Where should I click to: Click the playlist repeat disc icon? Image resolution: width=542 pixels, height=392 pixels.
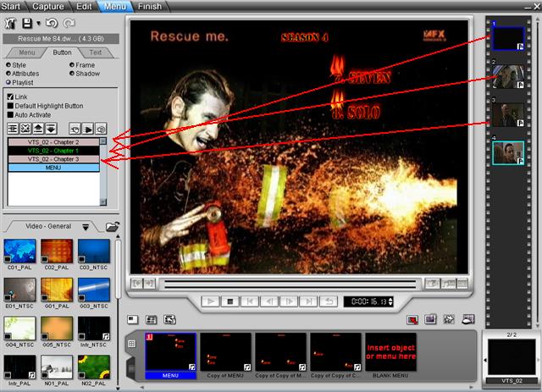101,129
